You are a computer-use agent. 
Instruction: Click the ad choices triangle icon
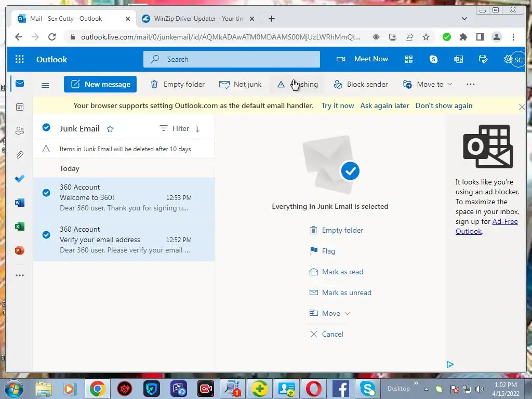click(450, 364)
